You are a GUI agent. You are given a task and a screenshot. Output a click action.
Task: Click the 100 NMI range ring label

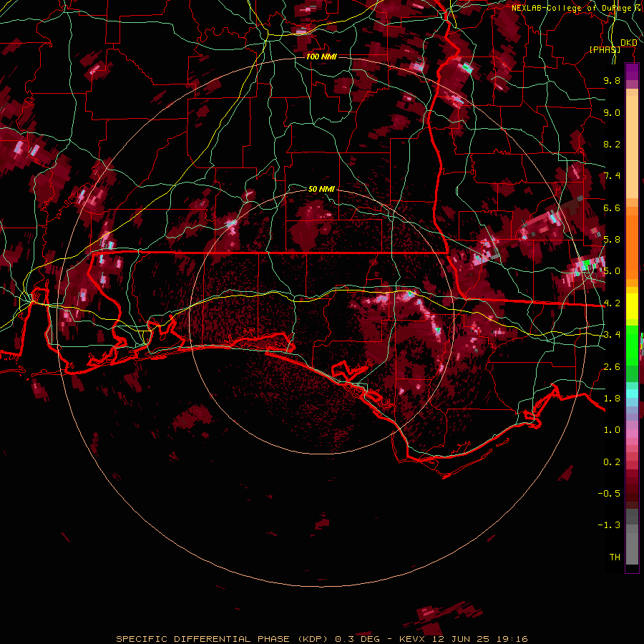click(x=321, y=57)
